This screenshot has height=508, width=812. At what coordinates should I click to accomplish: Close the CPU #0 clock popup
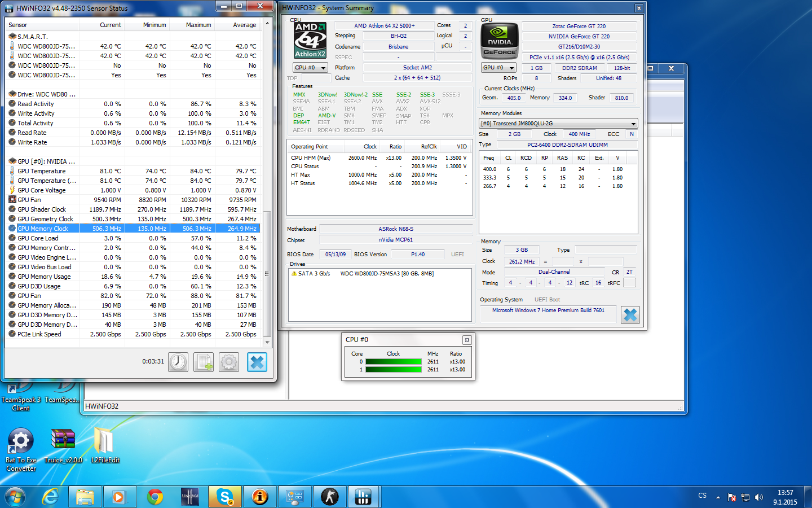point(467,340)
